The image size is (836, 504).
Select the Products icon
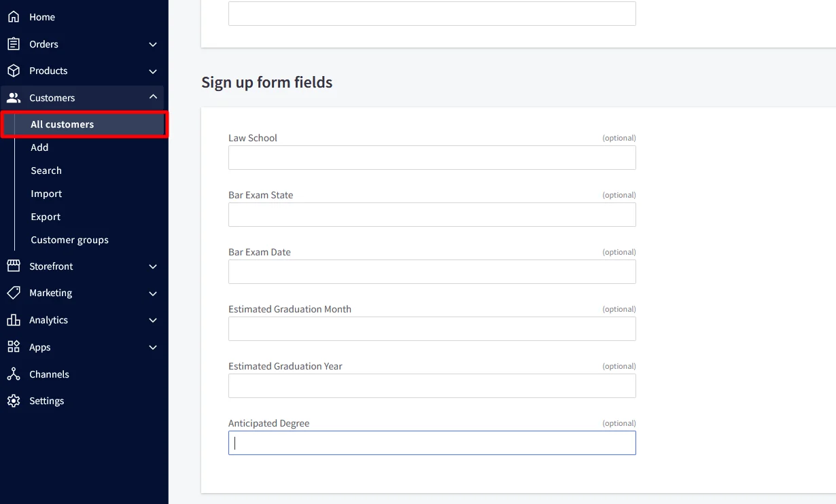14,71
